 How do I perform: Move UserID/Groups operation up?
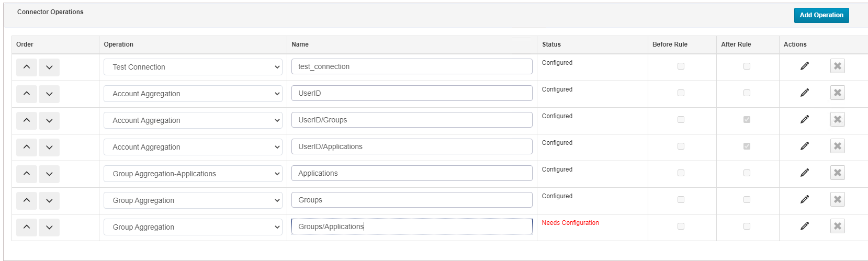point(27,120)
